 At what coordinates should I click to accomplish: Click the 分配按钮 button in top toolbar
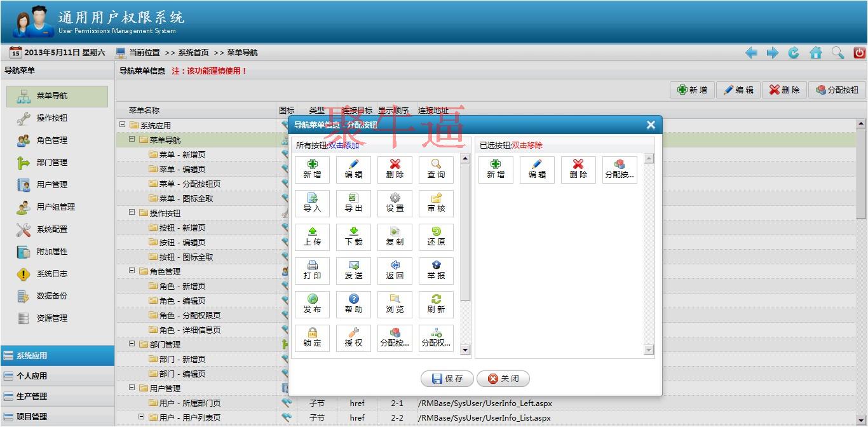pyautogui.click(x=836, y=90)
